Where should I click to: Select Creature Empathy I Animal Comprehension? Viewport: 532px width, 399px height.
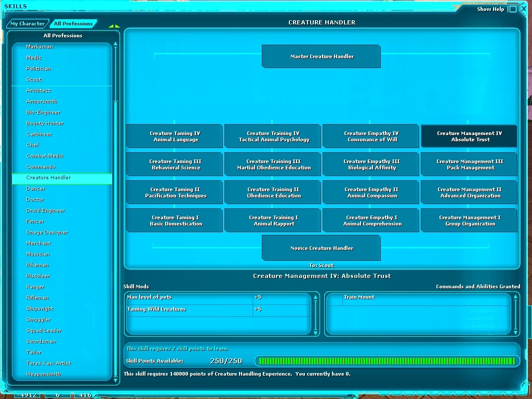(x=371, y=220)
